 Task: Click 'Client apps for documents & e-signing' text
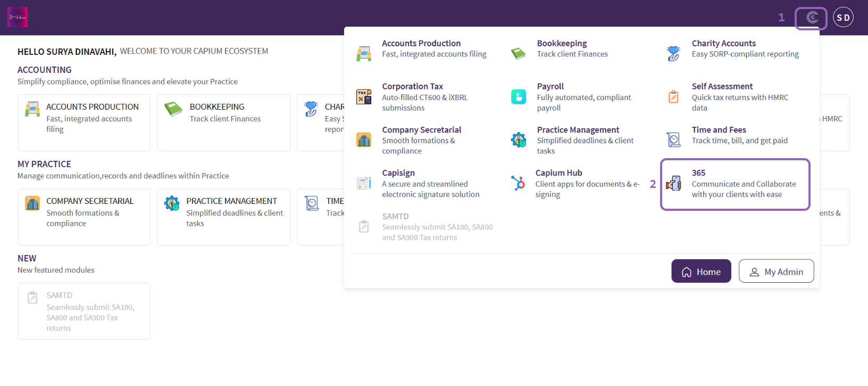588,189
